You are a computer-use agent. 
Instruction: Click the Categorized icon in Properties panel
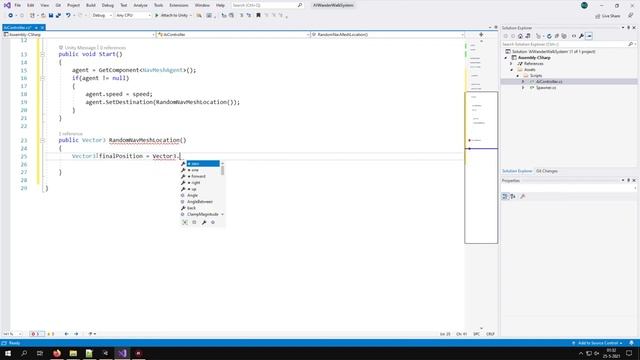(505, 197)
